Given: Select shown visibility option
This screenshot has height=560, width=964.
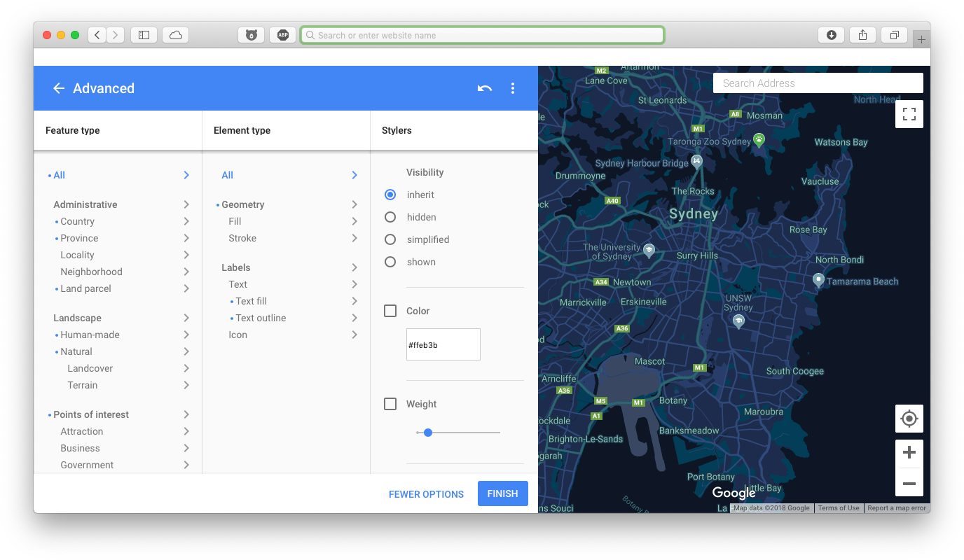Looking at the screenshot, I should [x=390, y=262].
